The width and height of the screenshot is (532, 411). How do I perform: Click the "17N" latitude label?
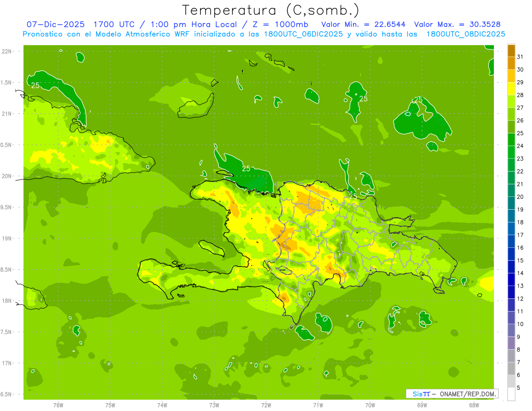[x=7, y=363]
